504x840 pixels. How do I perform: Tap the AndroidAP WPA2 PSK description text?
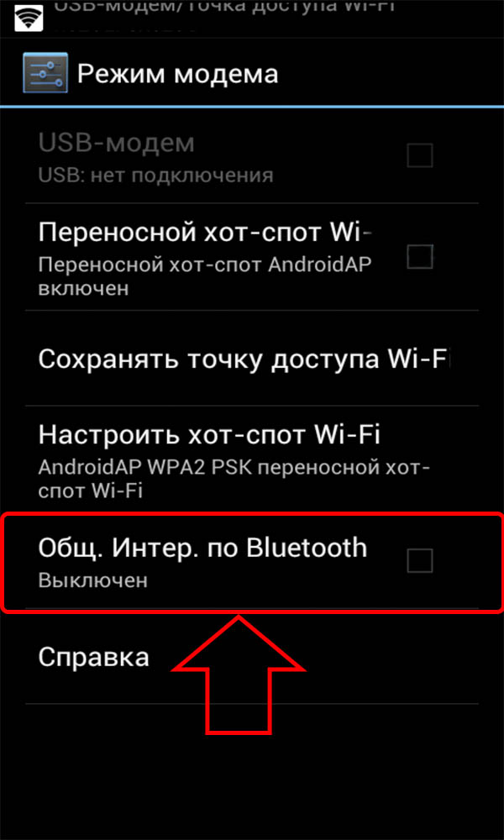click(x=234, y=479)
